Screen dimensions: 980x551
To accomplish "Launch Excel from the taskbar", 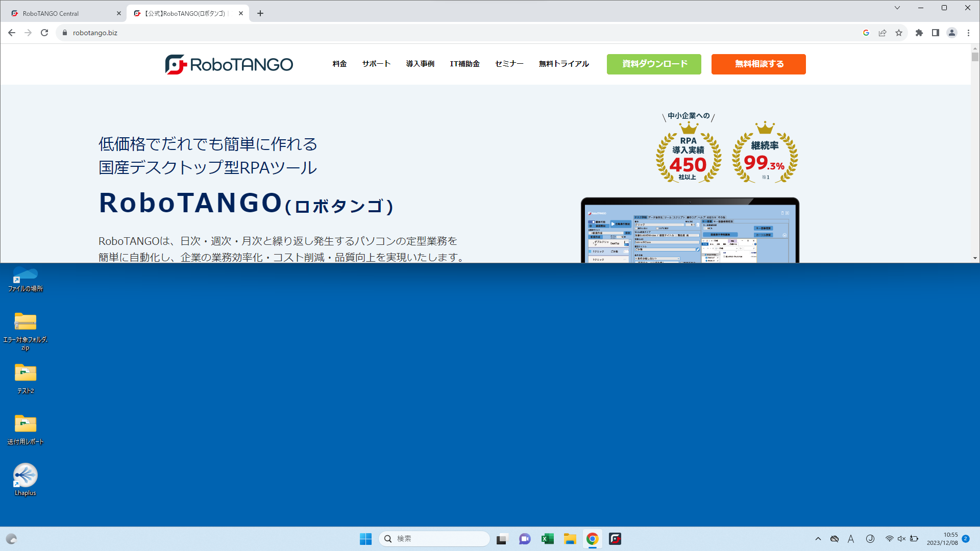I will tap(547, 539).
